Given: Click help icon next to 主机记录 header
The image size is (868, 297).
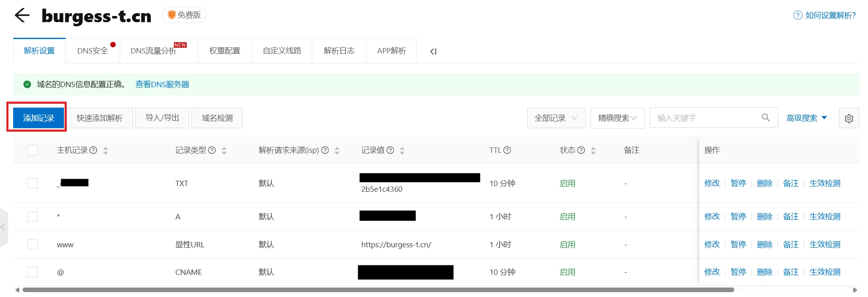Looking at the screenshot, I should point(94,150).
